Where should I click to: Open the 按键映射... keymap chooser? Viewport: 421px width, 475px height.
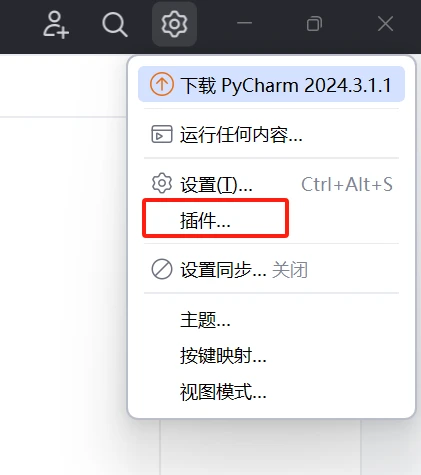tap(271, 356)
